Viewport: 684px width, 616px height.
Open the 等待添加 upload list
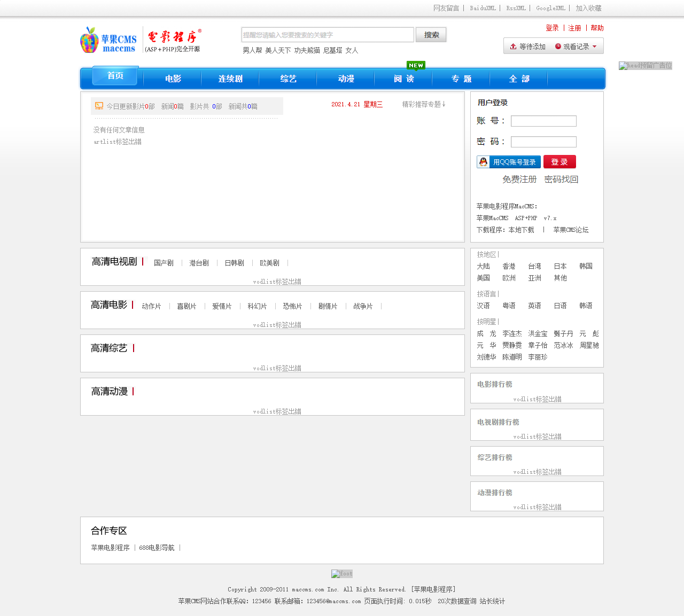coord(527,46)
